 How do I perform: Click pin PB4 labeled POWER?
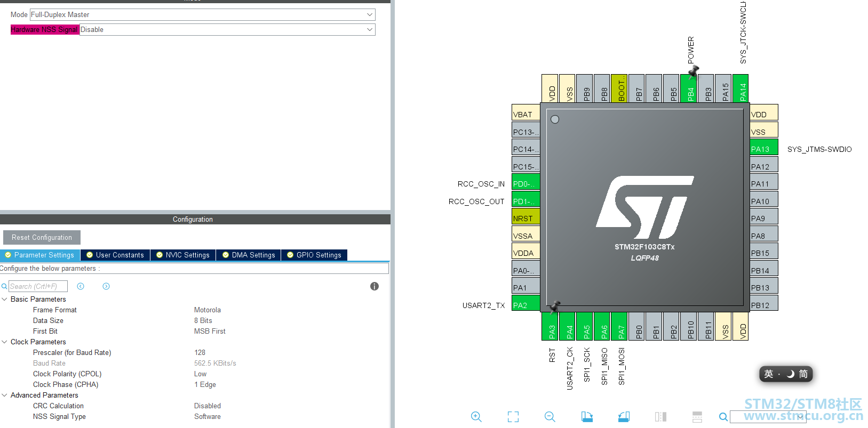pos(689,88)
